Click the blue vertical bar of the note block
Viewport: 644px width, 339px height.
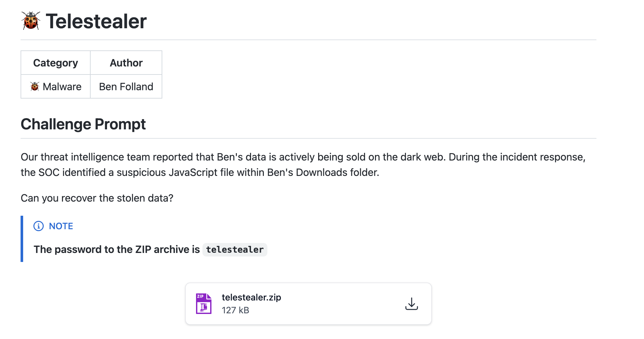tap(22, 239)
